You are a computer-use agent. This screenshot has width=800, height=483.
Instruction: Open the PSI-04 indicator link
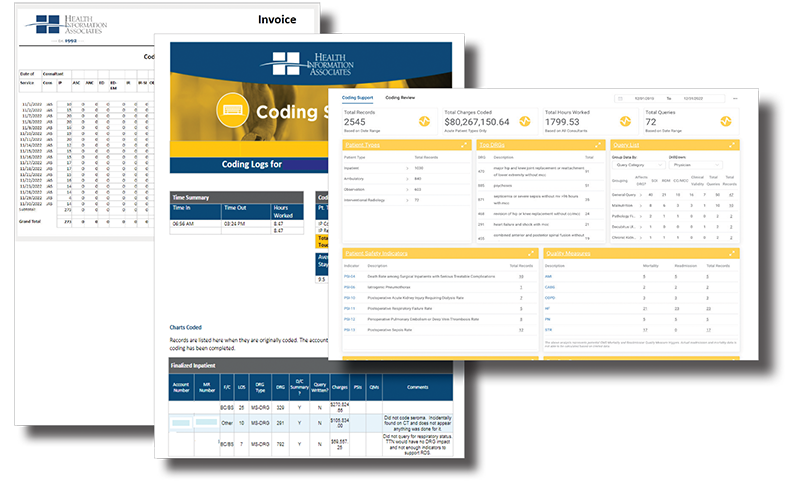click(350, 275)
